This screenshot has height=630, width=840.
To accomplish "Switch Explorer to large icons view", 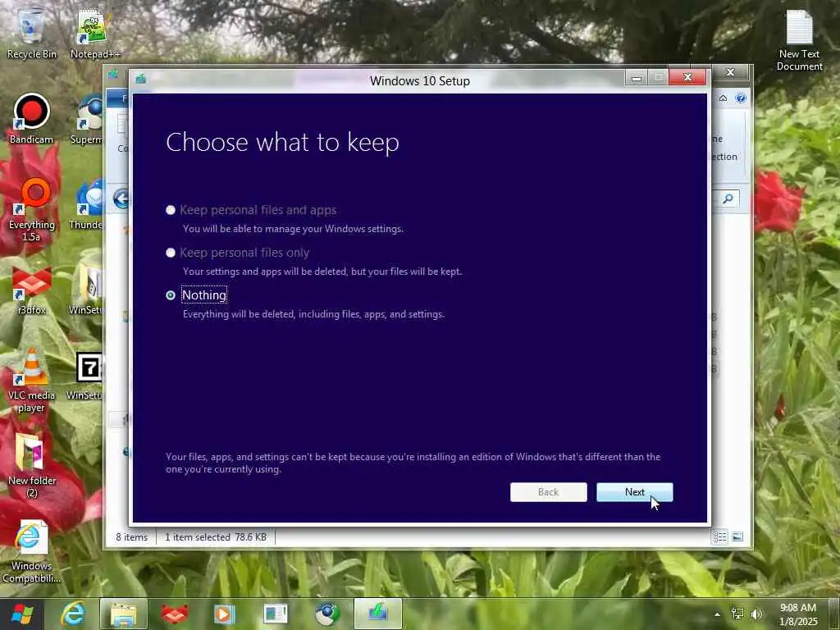I will point(737,536).
